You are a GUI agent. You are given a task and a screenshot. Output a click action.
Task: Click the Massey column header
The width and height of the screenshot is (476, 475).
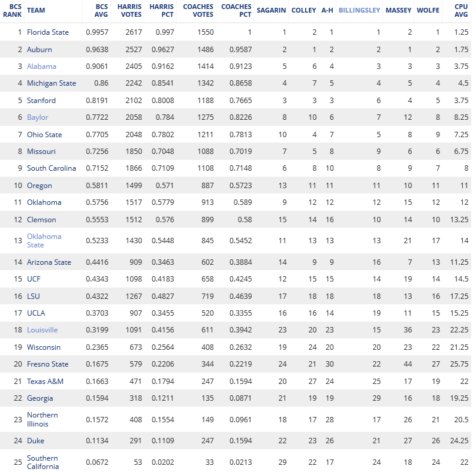399,11
